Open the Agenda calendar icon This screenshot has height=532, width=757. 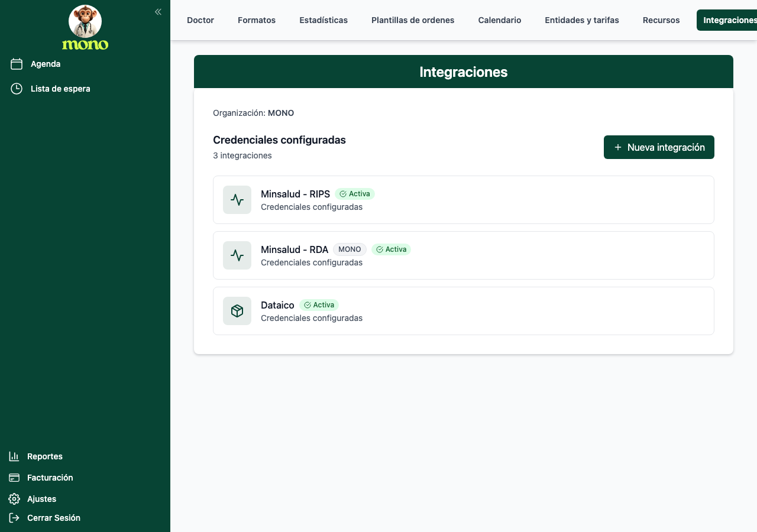17,64
